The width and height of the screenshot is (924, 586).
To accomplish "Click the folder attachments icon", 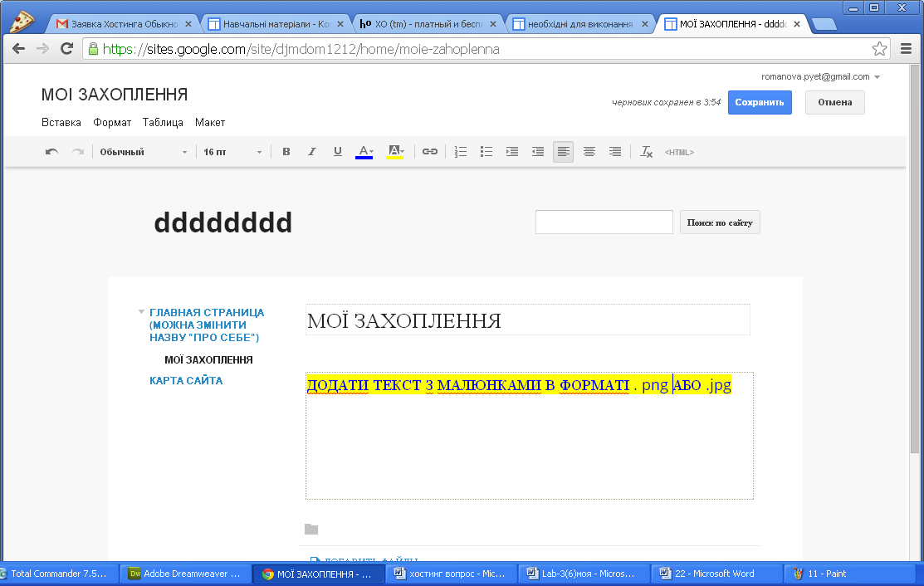I will pos(311,529).
